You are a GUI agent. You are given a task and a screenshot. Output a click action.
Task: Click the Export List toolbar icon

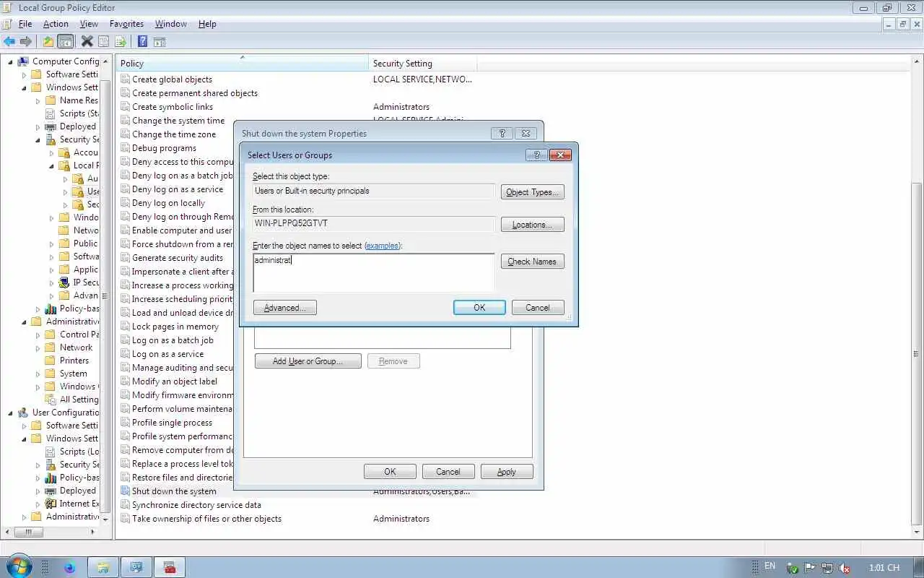pyautogui.click(x=121, y=42)
